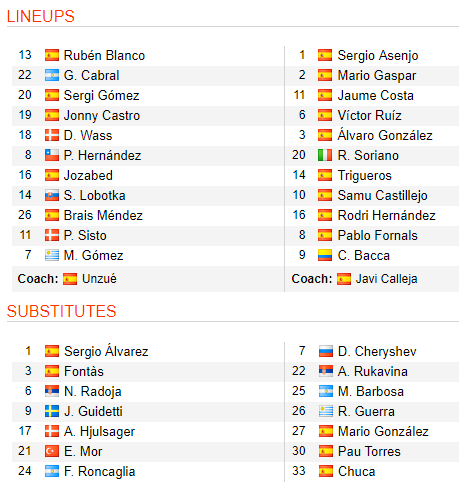Click the Russia flag beside D. Cheryshev
Viewport: 459px width, 487px height.
pyautogui.click(x=326, y=351)
